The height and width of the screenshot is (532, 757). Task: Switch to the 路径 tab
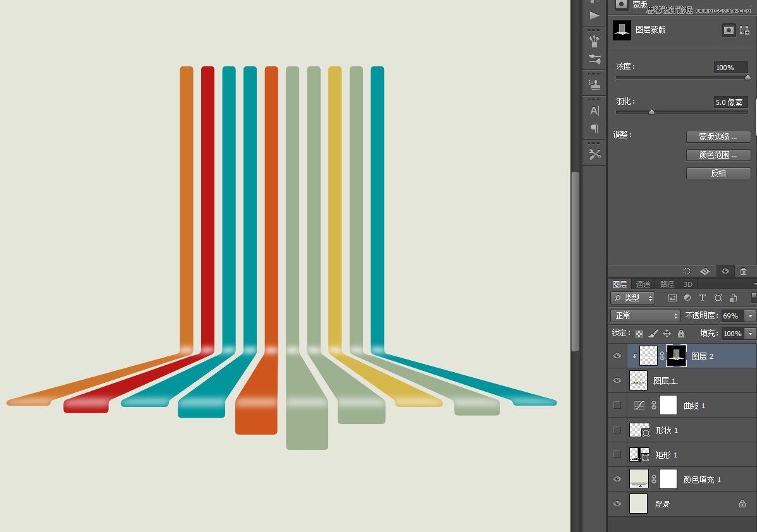click(x=667, y=284)
